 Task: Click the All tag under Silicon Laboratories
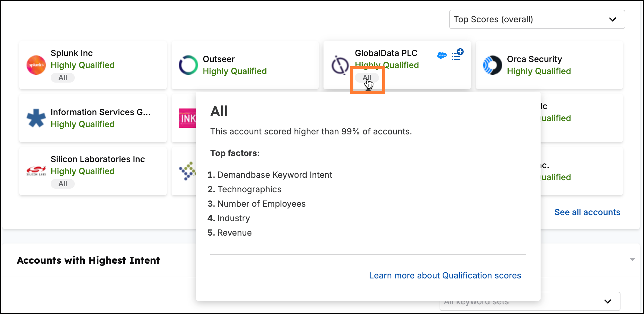click(x=63, y=184)
